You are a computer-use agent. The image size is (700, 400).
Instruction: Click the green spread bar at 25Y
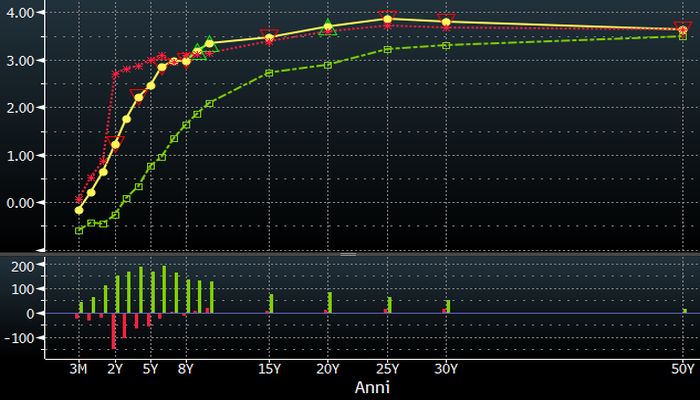pyautogui.click(x=390, y=304)
